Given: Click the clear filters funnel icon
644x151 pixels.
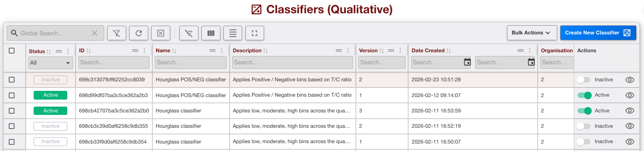Looking at the screenshot, I should 116,33.
